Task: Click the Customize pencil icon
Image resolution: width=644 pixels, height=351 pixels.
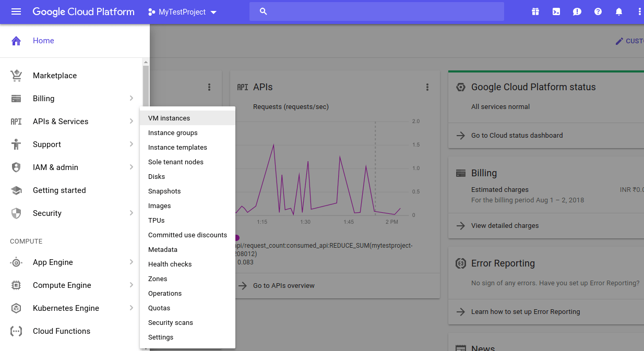Action: point(619,41)
